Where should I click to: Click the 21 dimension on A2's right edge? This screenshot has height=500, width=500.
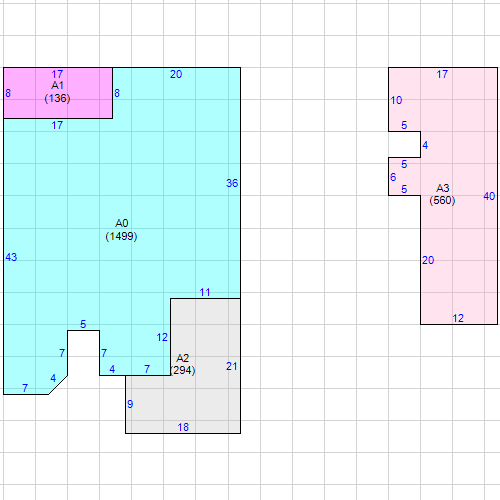[232, 366]
